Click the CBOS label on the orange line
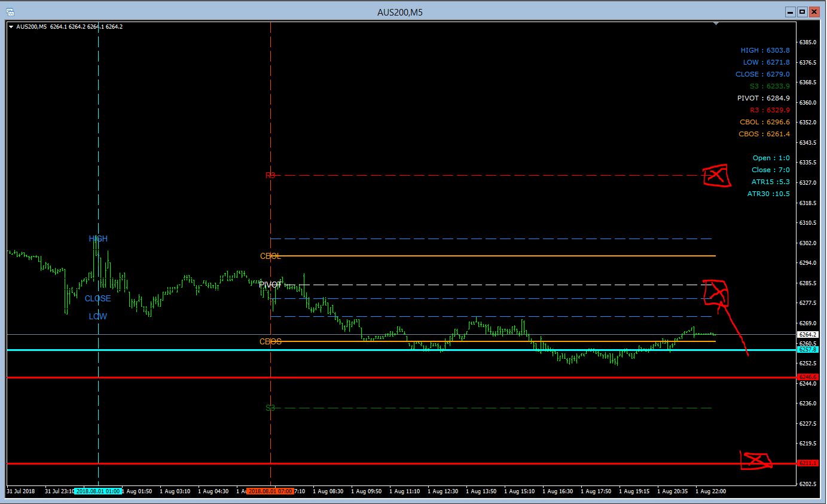This screenshot has height=504, width=827. (270, 341)
